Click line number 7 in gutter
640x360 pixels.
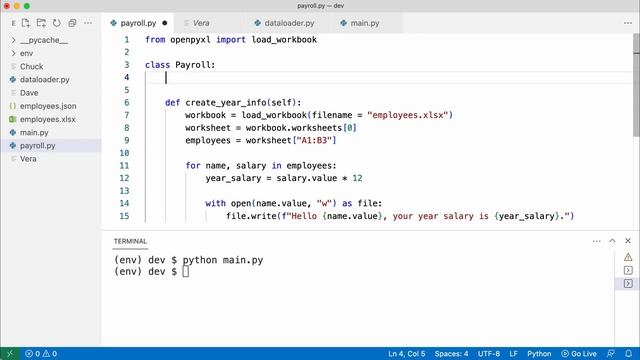point(127,115)
